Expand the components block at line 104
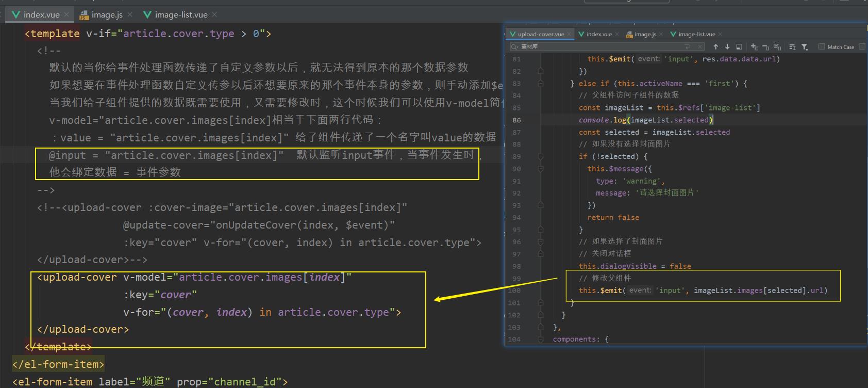The image size is (868, 388). coord(541,339)
